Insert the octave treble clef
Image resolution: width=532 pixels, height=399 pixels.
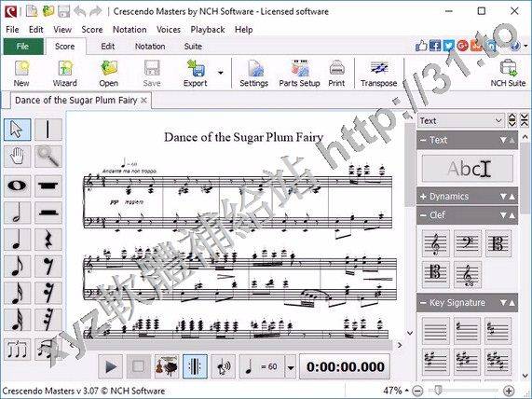pos(467,274)
